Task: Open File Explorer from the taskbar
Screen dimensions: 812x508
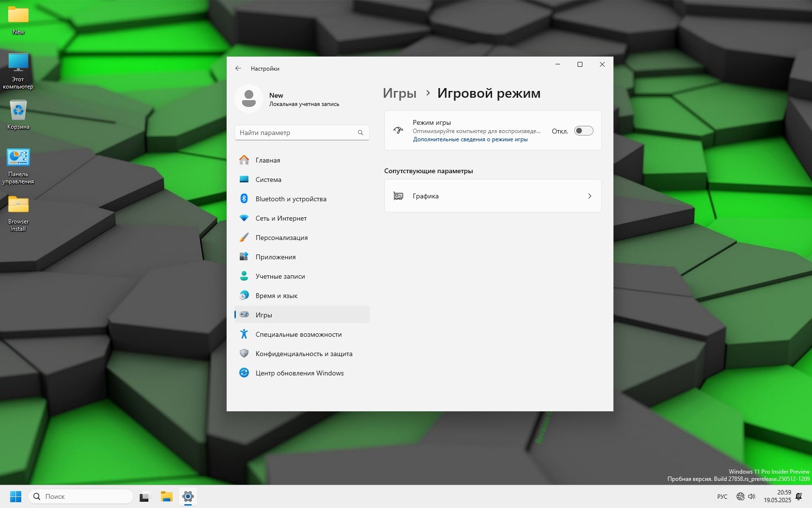Action: click(167, 496)
